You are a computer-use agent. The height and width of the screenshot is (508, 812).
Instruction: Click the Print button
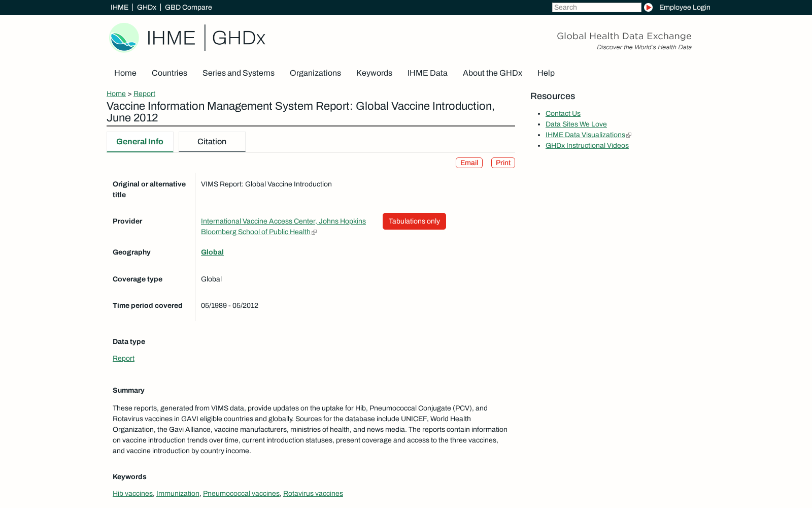[503, 163]
